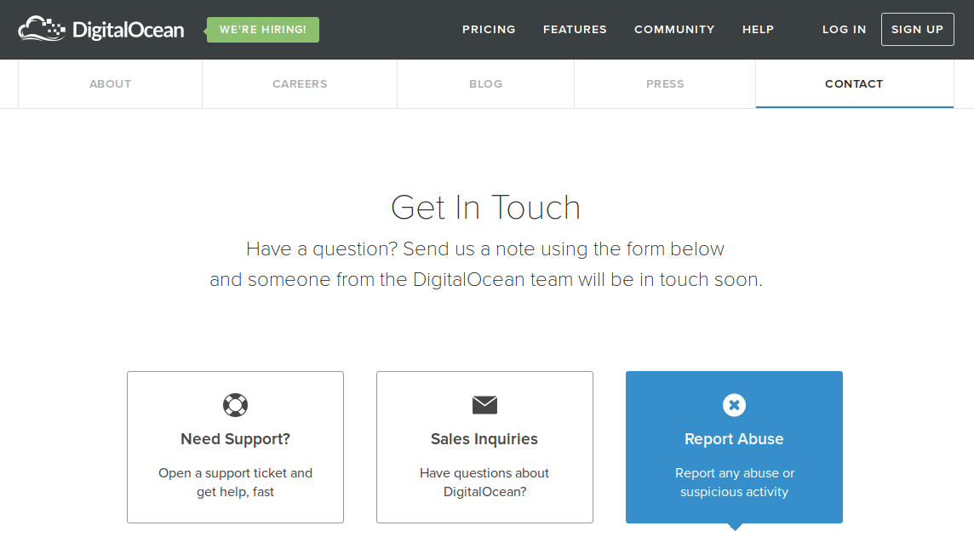Choose the Sales Inquiries heading

pos(484,439)
